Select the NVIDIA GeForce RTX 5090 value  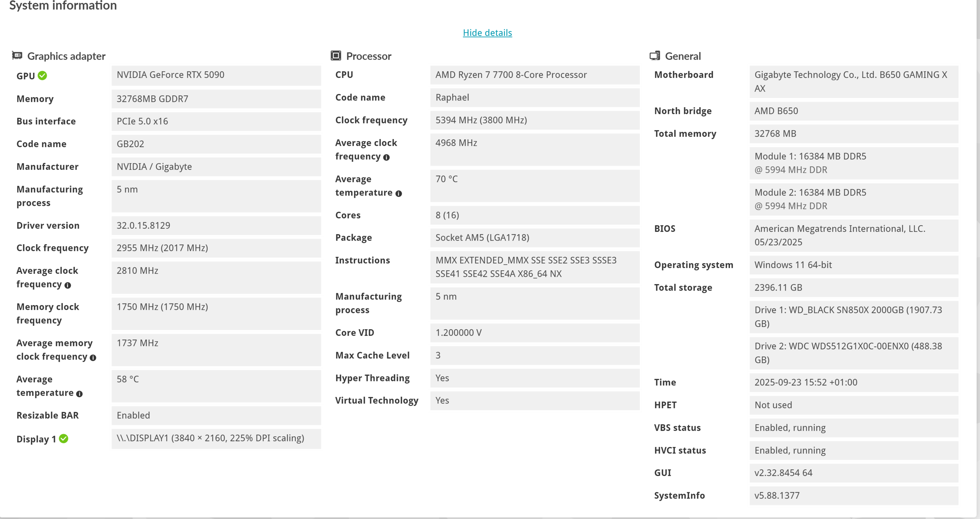tap(216, 75)
